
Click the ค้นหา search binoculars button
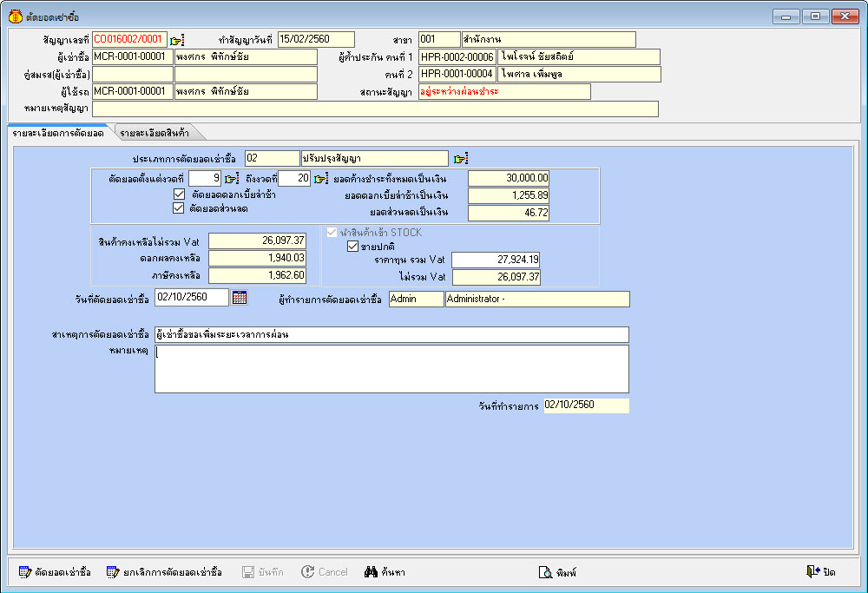pyautogui.click(x=385, y=572)
